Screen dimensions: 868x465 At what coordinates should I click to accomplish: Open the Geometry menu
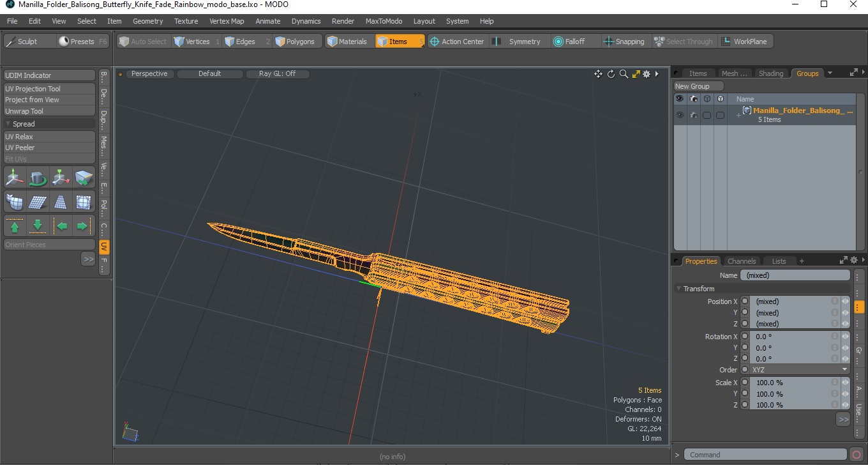[x=148, y=21]
